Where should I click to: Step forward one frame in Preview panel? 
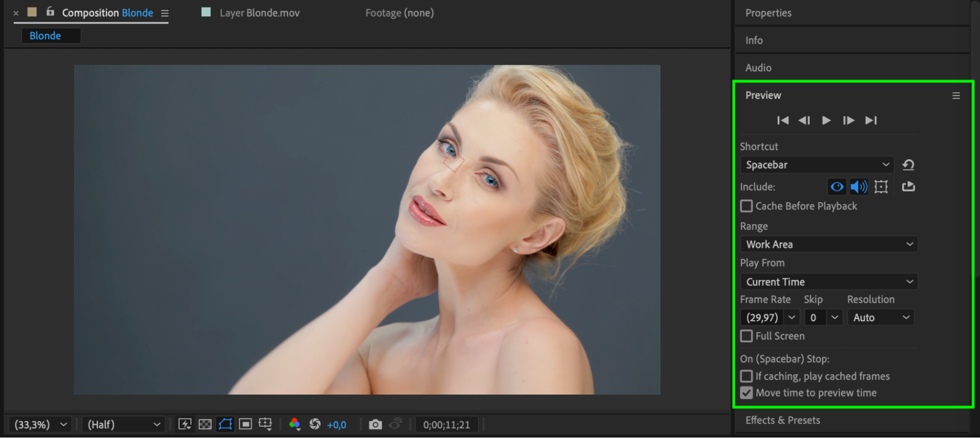(848, 121)
